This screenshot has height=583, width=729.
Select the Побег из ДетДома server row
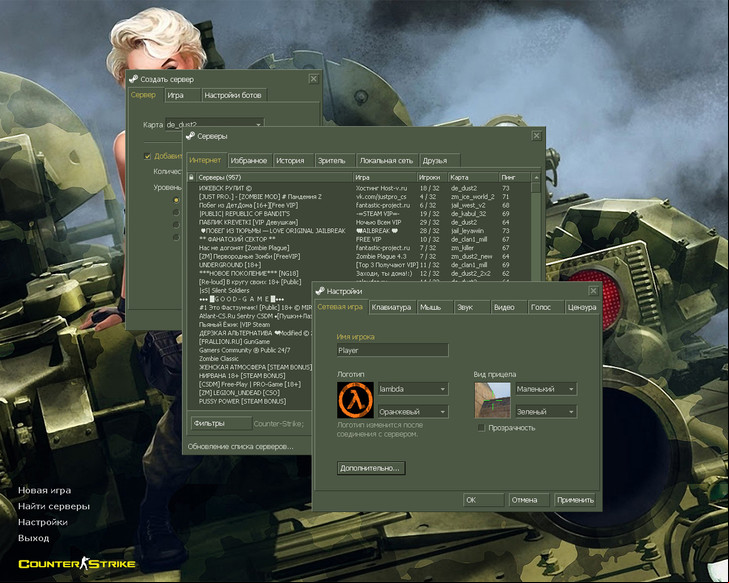pyautogui.click(x=359, y=205)
